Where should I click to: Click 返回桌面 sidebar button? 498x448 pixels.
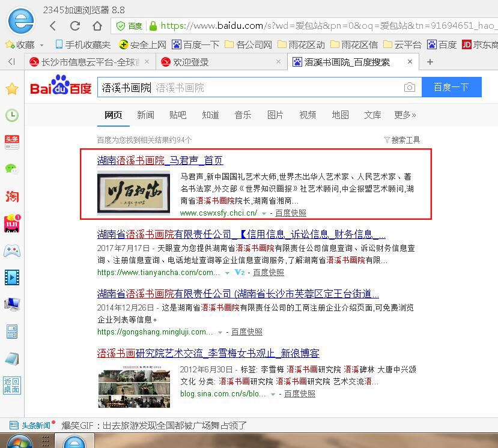point(12,386)
